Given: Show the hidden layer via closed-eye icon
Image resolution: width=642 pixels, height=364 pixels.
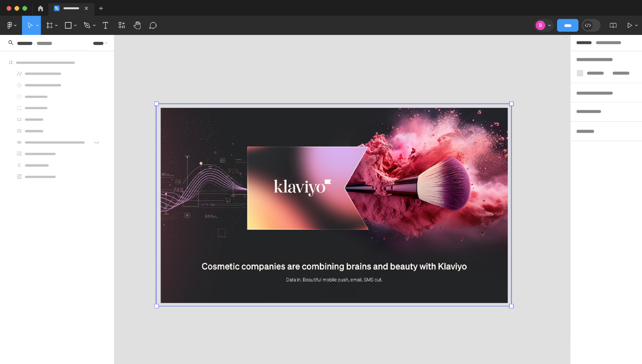Looking at the screenshot, I should [x=97, y=142].
